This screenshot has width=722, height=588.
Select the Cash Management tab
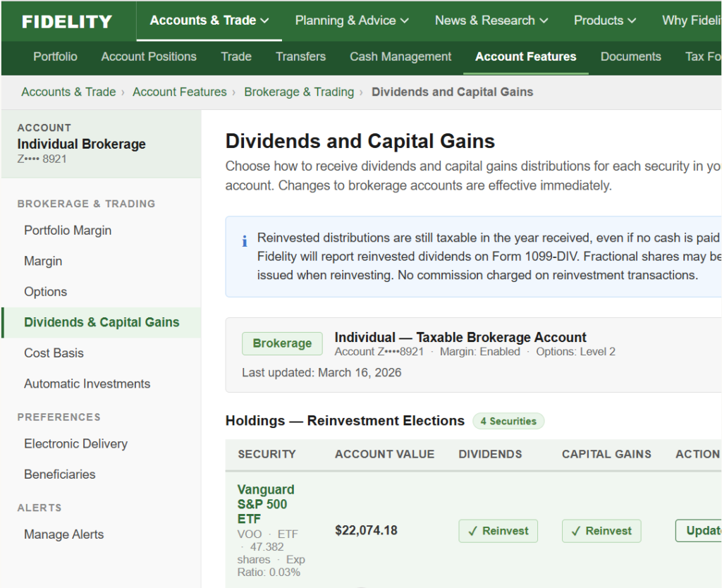tap(400, 56)
